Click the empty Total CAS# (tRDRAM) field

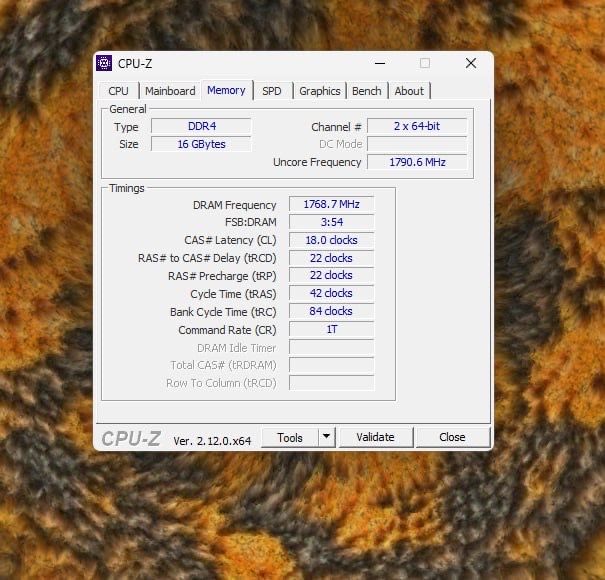(331, 365)
